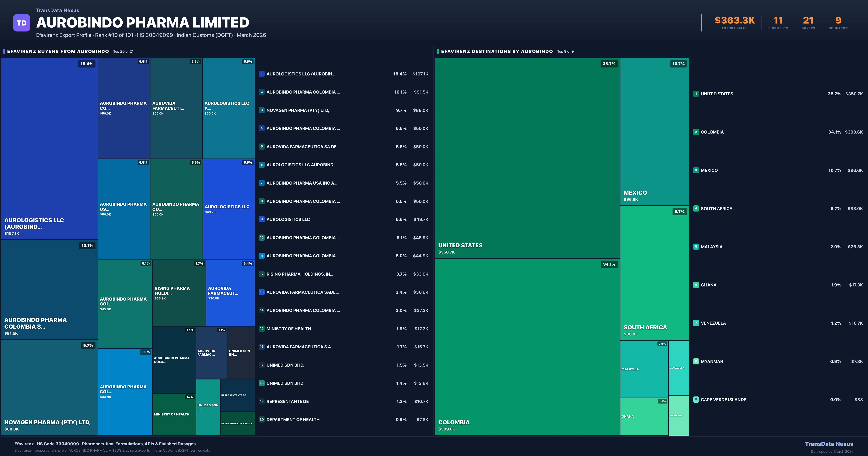Image resolution: width=868 pixels, height=456 pixels.
Task: Open the Ministry of Health list entry
Action: click(289, 328)
